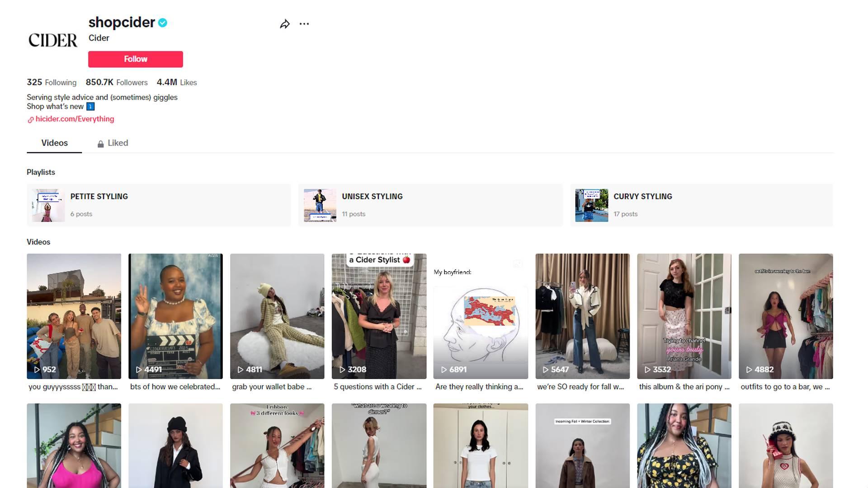Open 'this album & the ari pony' video
The width and height of the screenshot is (868, 488).
(684, 316)
